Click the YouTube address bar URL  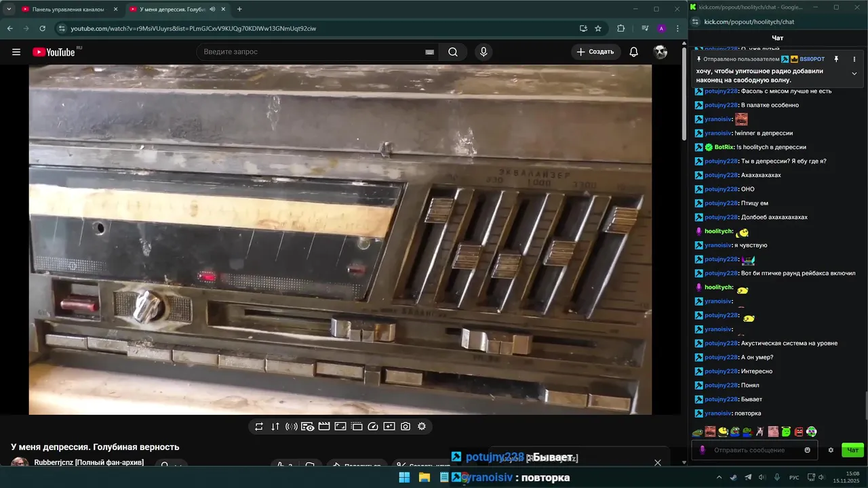pos(193,28)
